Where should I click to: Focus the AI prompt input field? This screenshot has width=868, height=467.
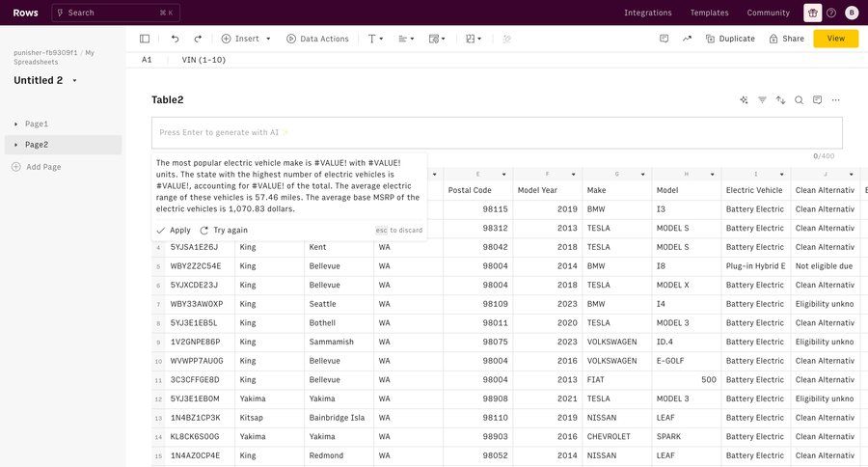[497, 132]
